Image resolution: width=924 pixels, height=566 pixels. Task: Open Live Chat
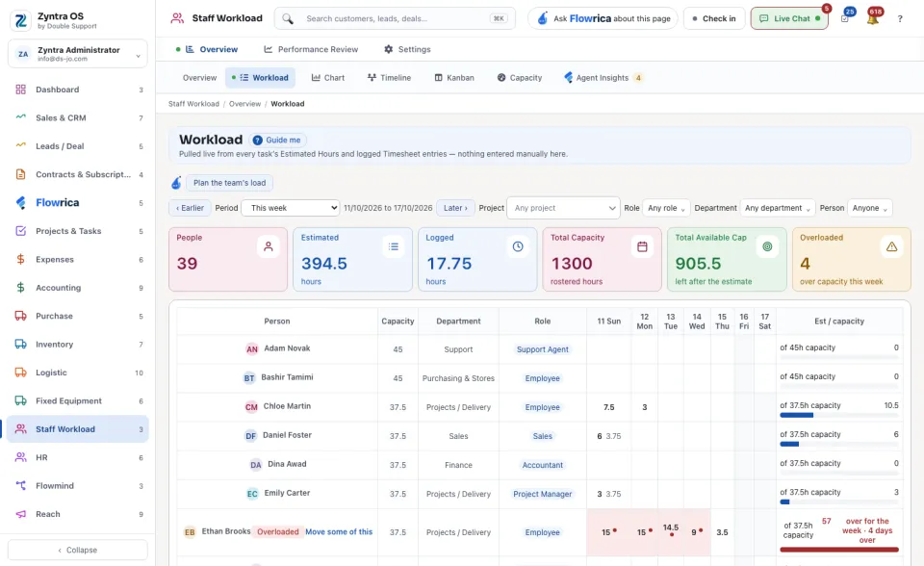tap(789, 18)
